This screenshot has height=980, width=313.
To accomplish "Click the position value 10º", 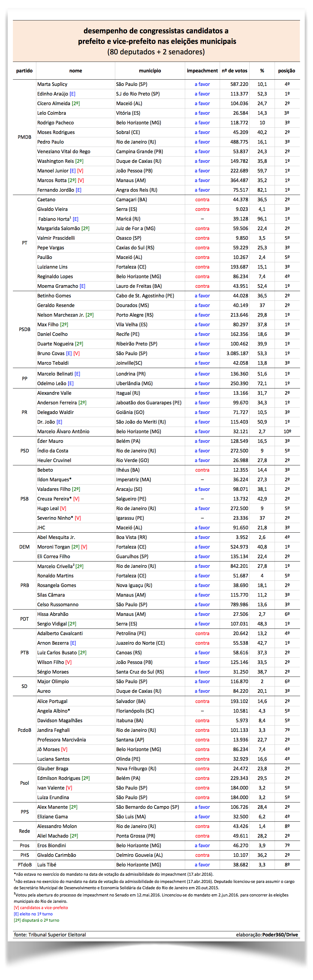I will [x=287, y=431].
